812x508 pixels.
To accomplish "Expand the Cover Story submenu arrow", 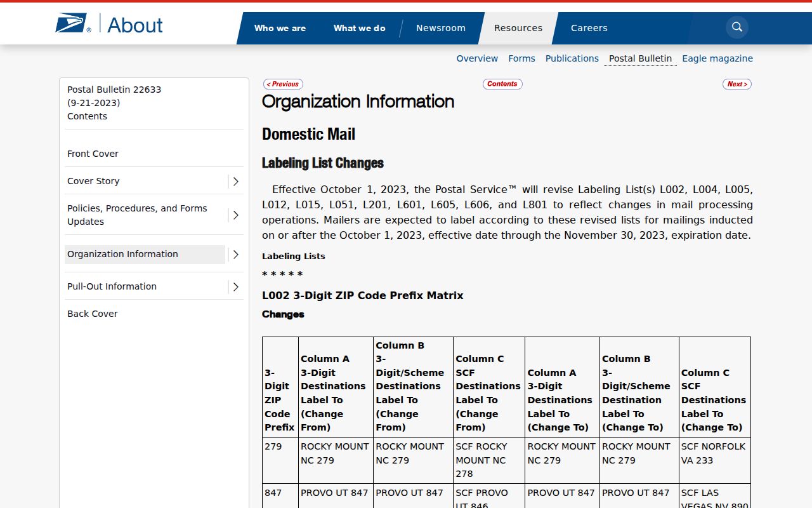I will click(235, 181).
